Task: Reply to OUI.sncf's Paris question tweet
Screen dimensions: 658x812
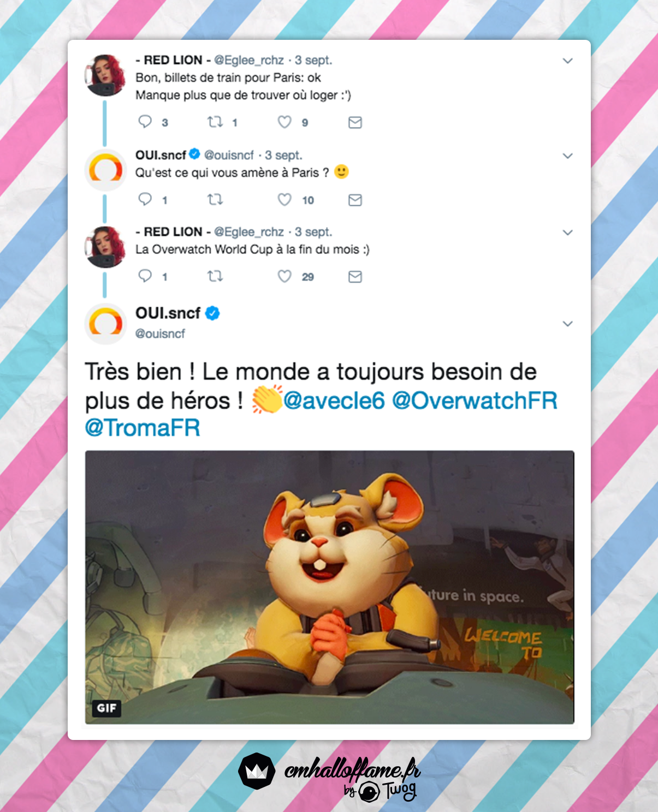Action: 145,199
